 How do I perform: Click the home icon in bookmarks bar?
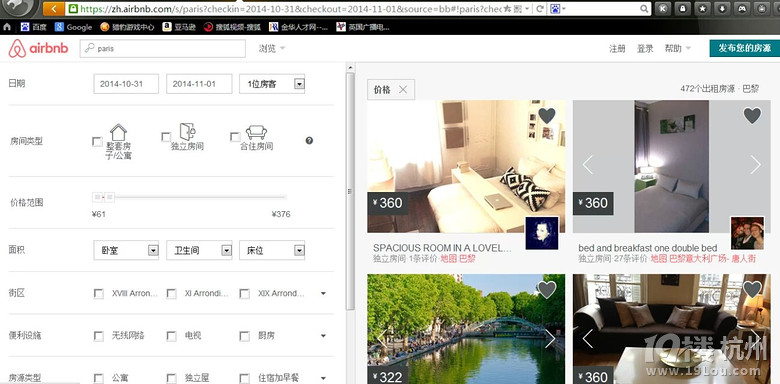[x=7, y=27]
